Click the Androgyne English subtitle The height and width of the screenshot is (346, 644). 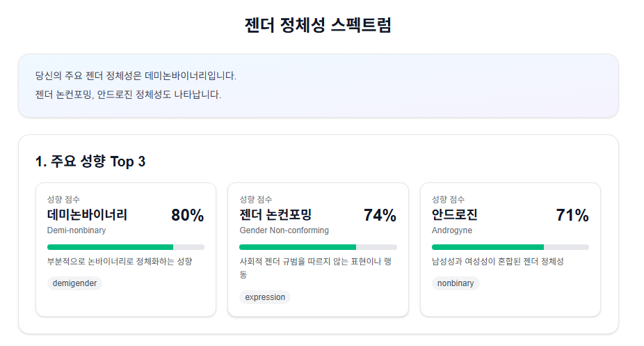pyautogui.click(x=452, y=230)
